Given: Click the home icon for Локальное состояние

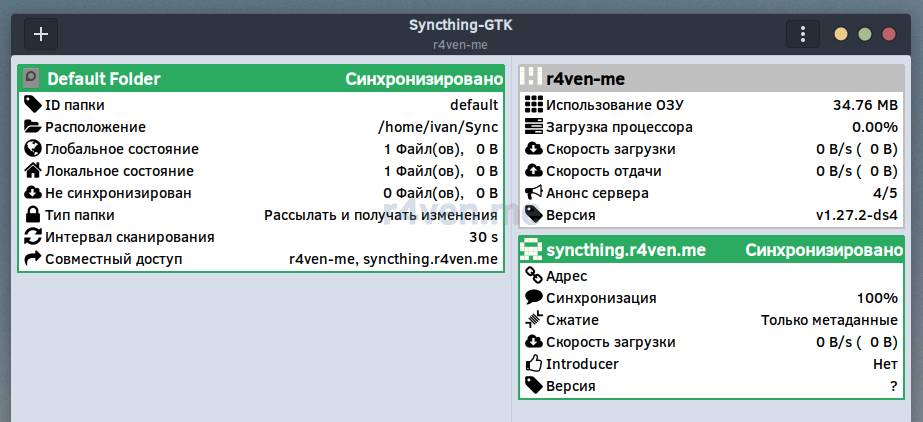Looking at the screenshot, I should point(32,171).
